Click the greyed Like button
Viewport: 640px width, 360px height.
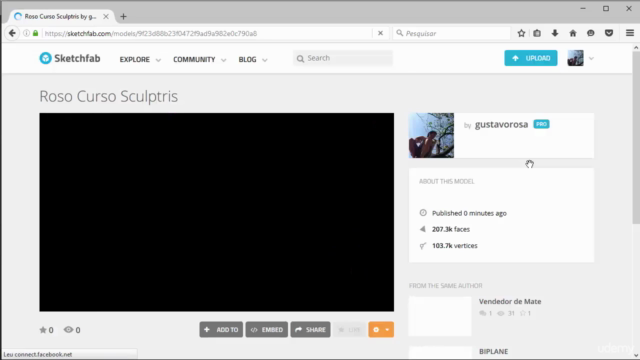pos(349,329)
